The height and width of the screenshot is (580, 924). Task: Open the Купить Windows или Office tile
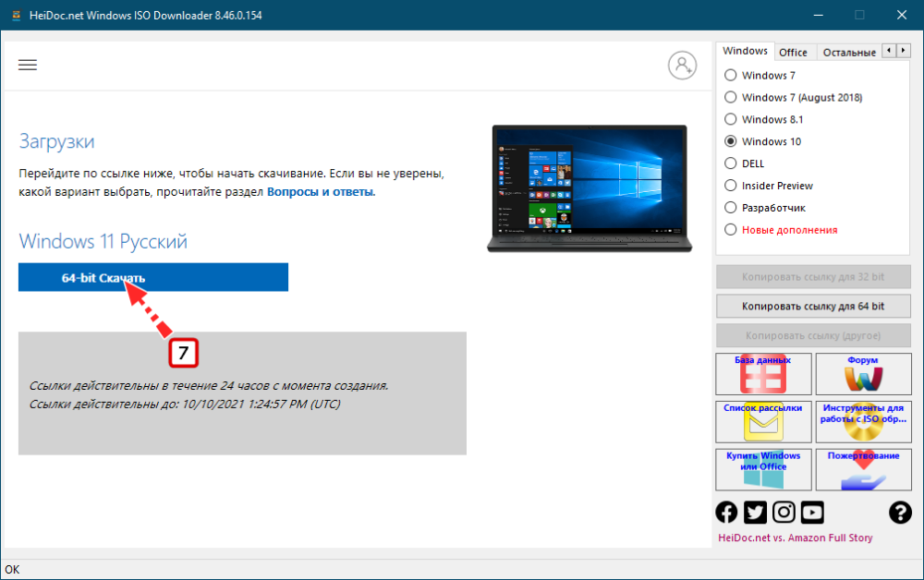click(763, 469)
